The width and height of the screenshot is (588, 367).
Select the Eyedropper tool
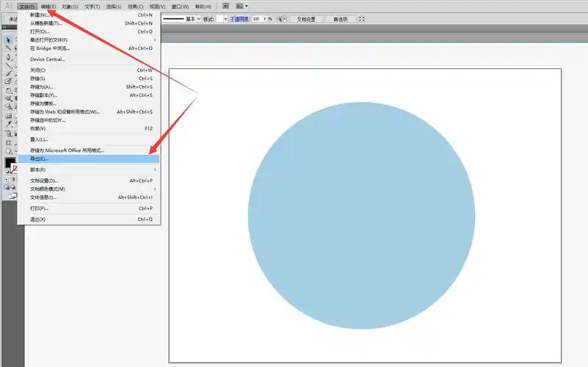[8, 124]
